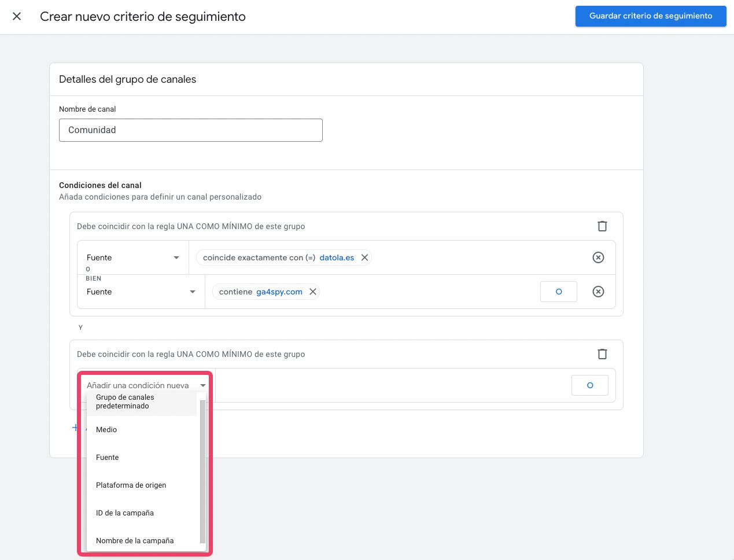The image size is (734, 560).
Task: Add OR condition in second group
Action: point(590,385)
